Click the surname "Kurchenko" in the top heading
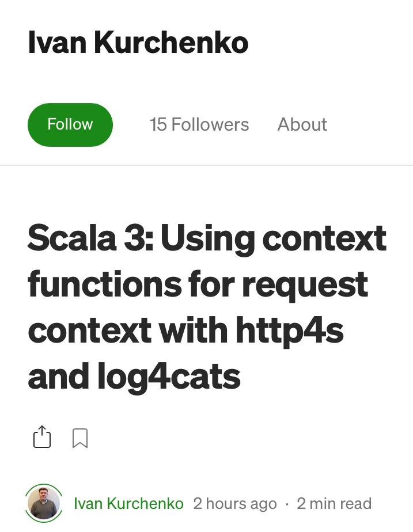The image size is (413, 532). click(170, 43)
